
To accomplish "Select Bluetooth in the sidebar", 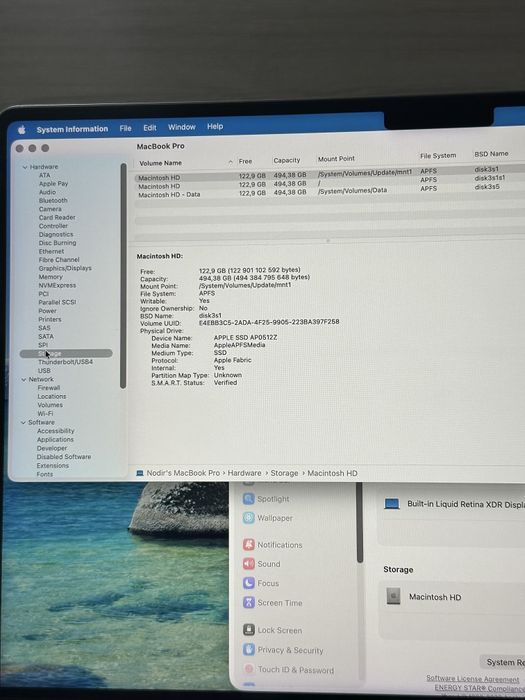I will tap(53, 200).
